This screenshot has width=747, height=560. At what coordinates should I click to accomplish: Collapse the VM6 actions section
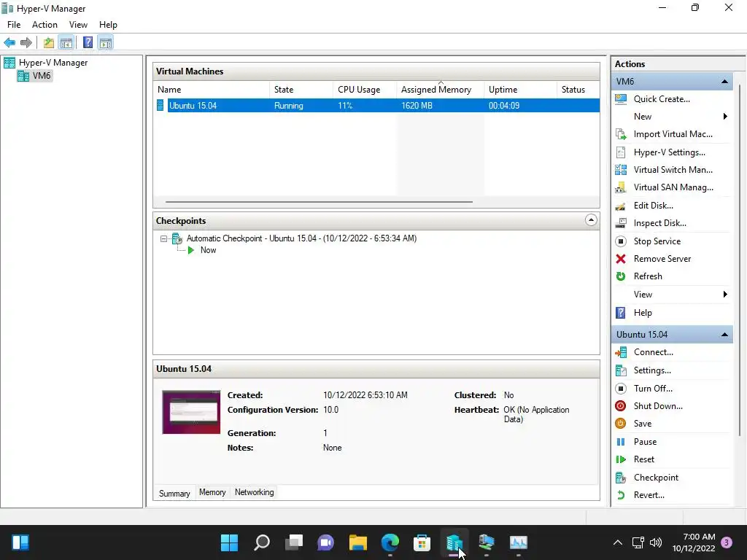724,82
